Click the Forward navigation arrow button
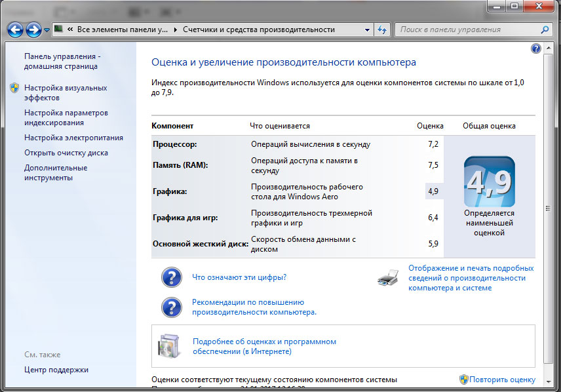Viewport: 561px width, 392px height. [34, 29]
